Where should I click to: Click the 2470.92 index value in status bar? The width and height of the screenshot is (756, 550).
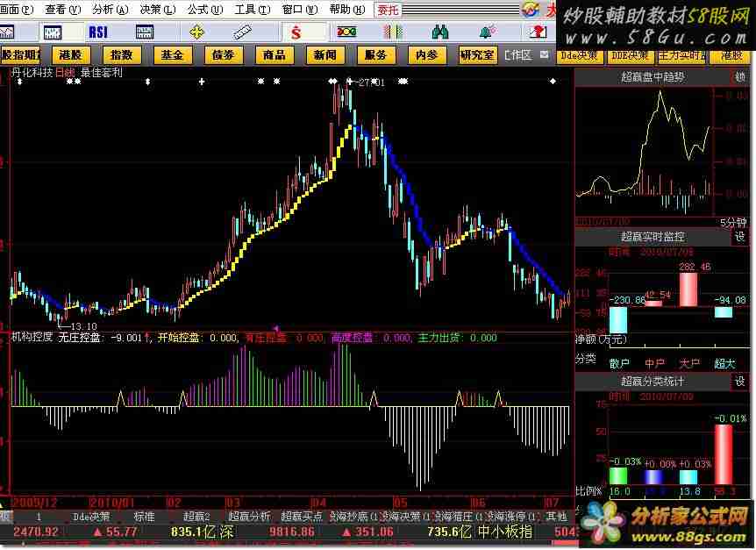[36, 532]
